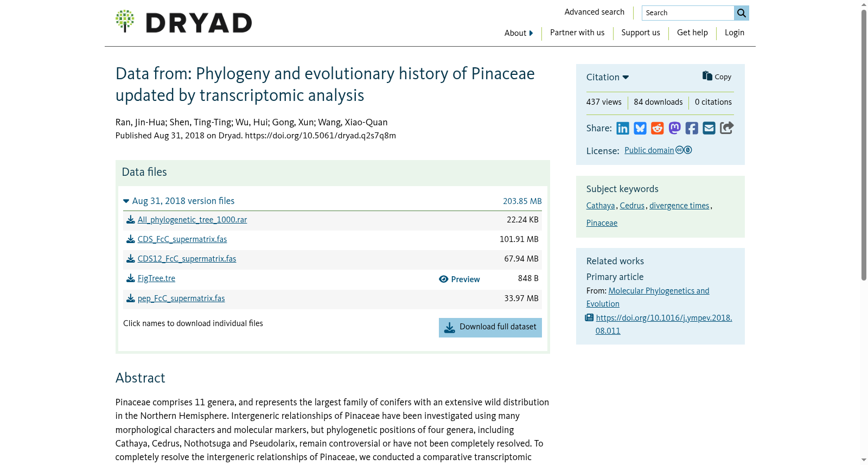This screenshot has width=868, height=465.
Task: Click the page vertical scrollbar
Action: [864, 144]
